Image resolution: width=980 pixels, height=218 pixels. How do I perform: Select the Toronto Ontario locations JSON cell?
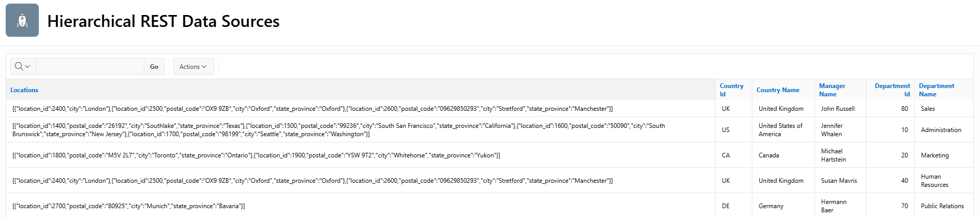361,155
